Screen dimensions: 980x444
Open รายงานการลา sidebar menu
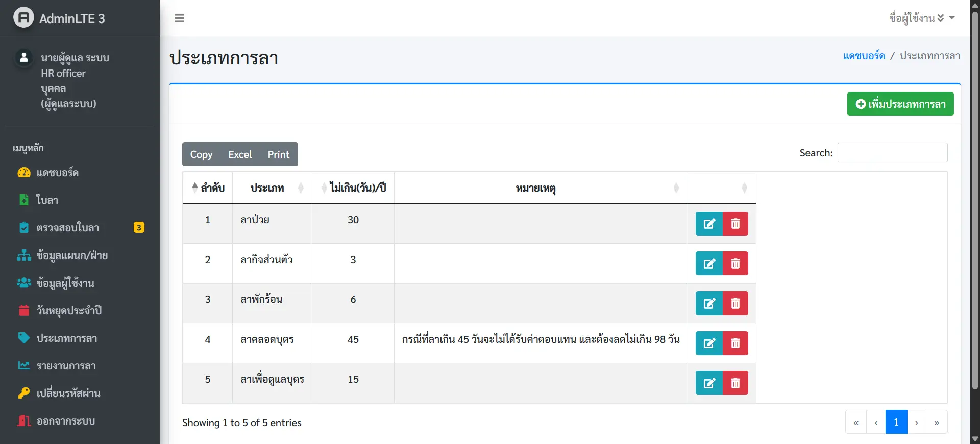80,365
